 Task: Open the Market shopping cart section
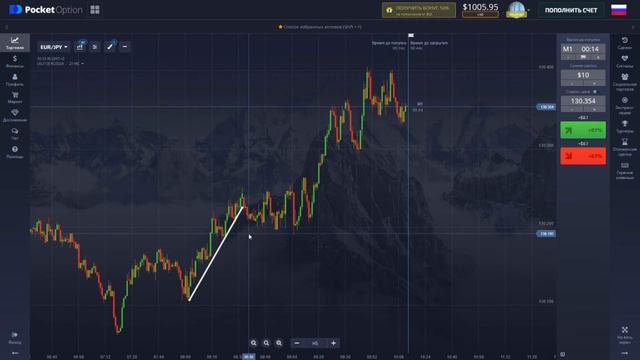[x=15, y=98]
